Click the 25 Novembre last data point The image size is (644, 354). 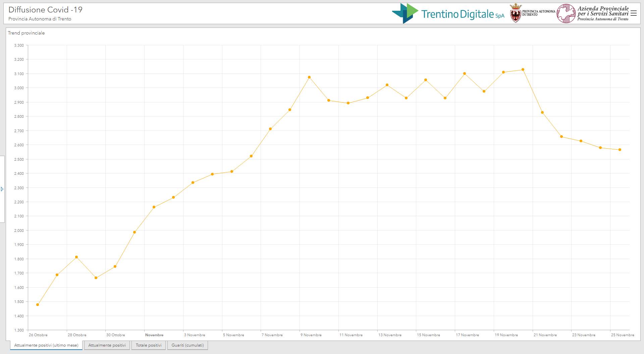(x=620, y=150)
